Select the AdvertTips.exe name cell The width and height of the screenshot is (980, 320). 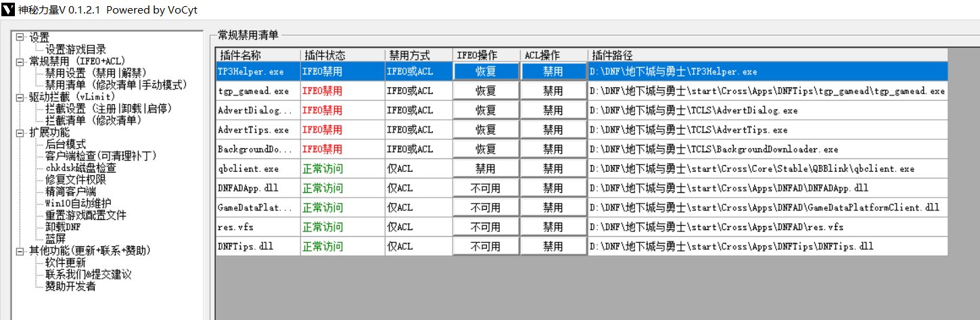258,129
